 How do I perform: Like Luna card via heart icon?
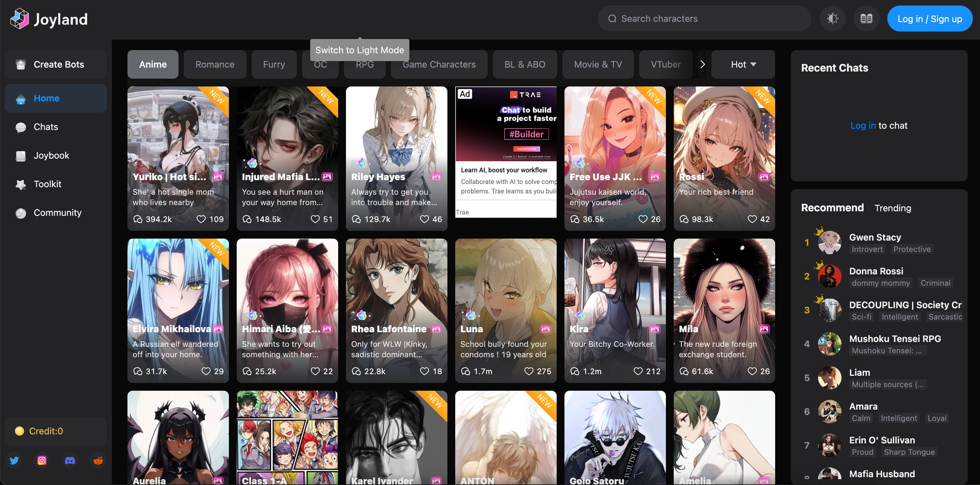click(529, 371)
